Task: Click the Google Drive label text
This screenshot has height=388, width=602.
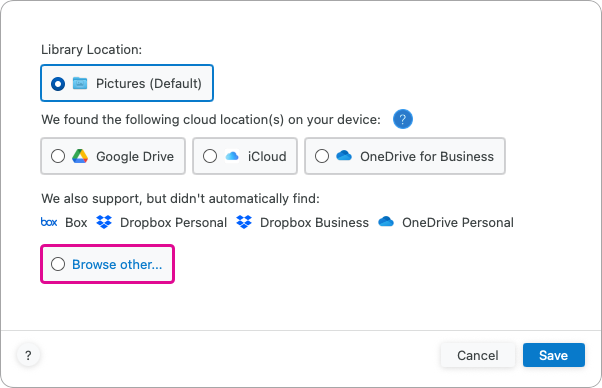Action: (x=135, y=157)
